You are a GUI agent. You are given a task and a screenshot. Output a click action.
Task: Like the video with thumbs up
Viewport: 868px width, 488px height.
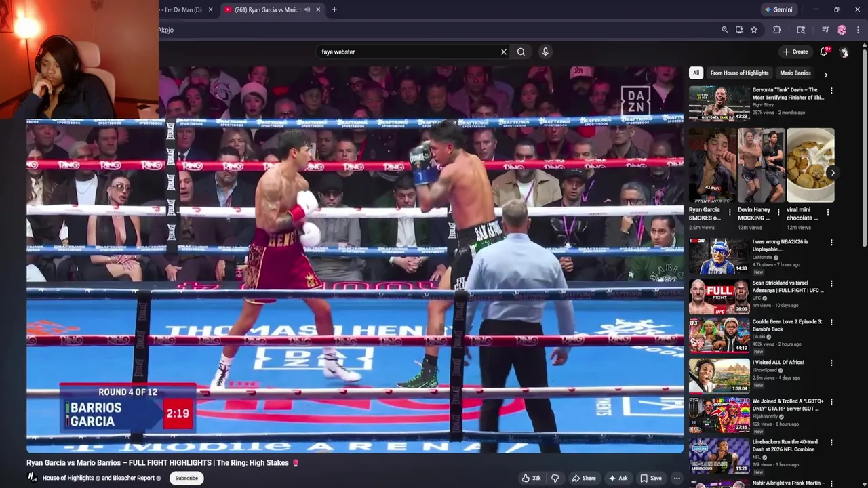pos(531,478)
